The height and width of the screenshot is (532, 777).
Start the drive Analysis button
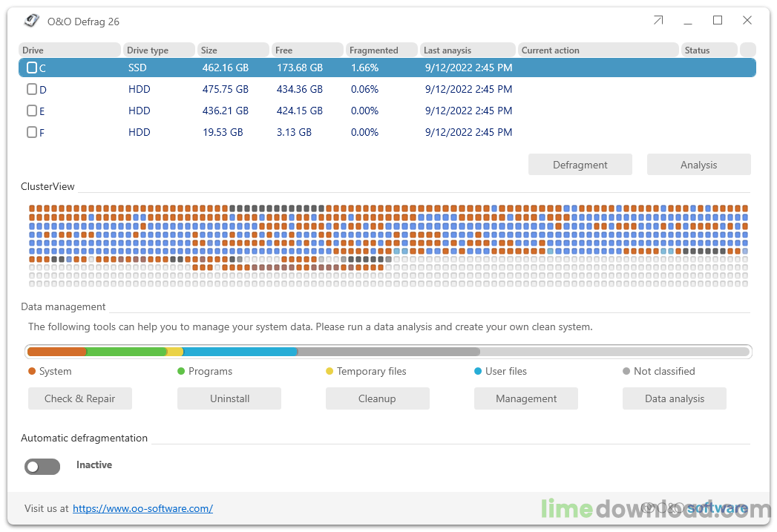click(x=698, y=165)
